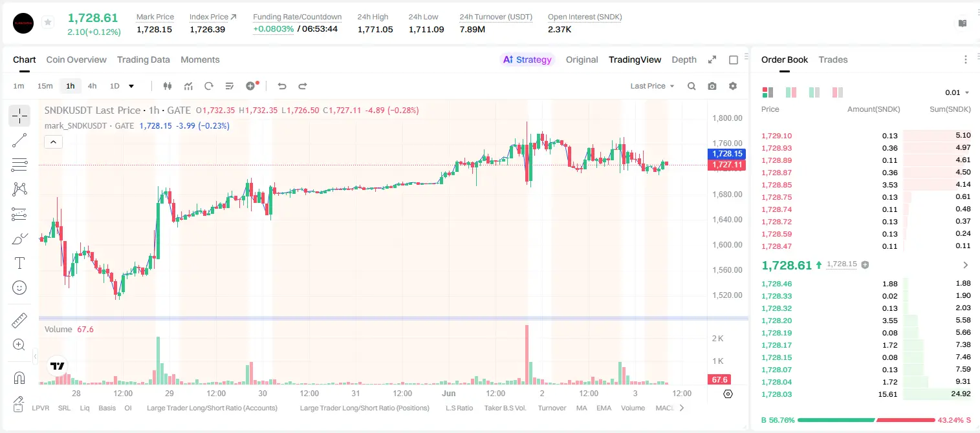
Task: Toggle the magnet snap mode
Action: [x=19, y=377]
